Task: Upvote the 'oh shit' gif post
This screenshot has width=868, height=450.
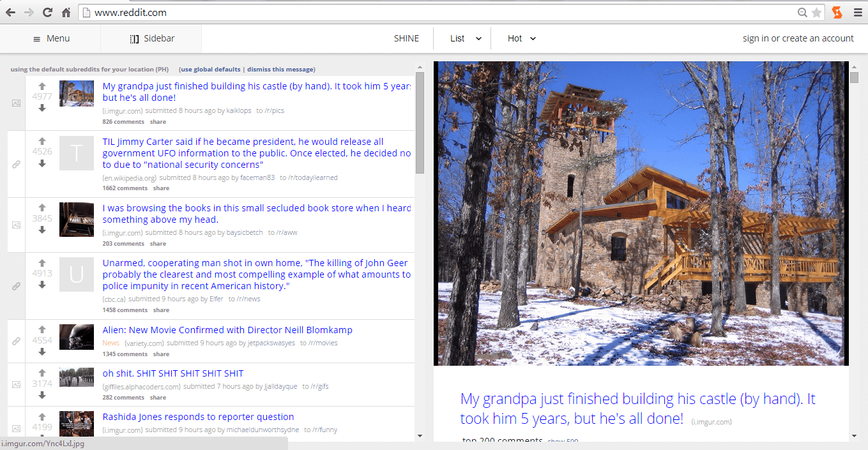Action: (x=42, y=373)
